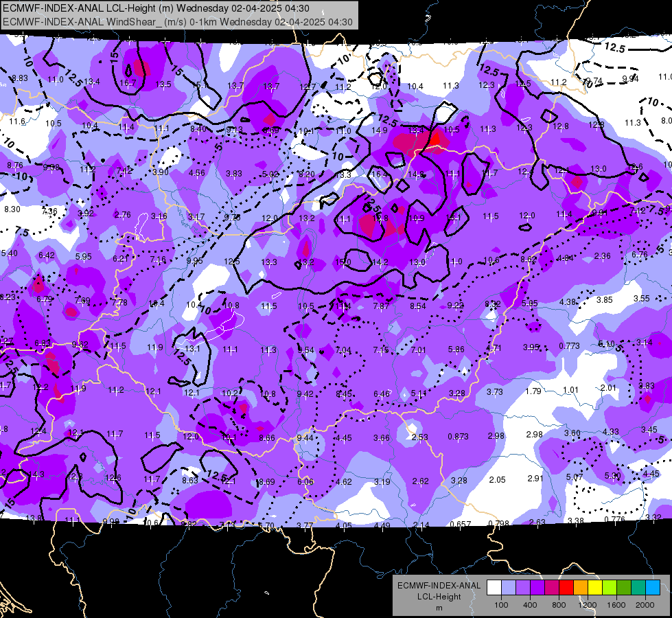Click the 2.76 wind shear value
The height and width of the screenshot is (618, 672).
[x=123, y=215]
